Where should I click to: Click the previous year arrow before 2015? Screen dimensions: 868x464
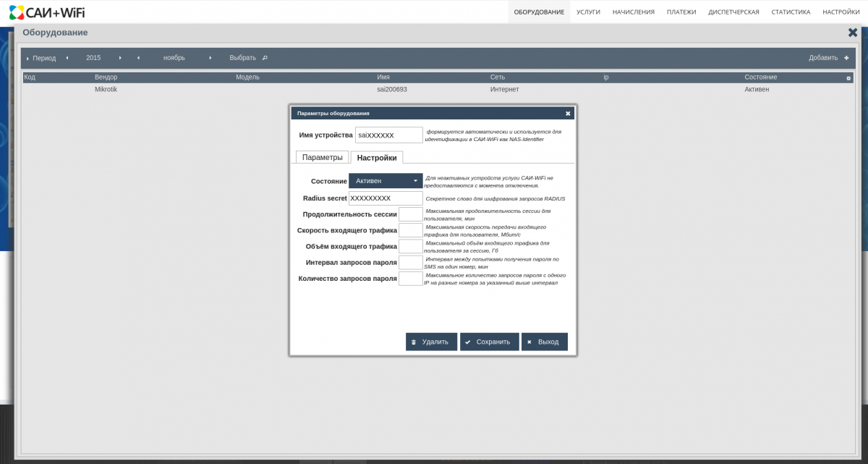(x=67, y=58)
